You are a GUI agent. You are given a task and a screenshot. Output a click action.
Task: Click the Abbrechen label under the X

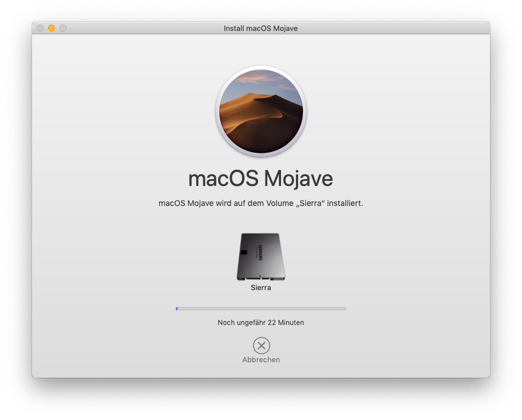coord(262,360)
